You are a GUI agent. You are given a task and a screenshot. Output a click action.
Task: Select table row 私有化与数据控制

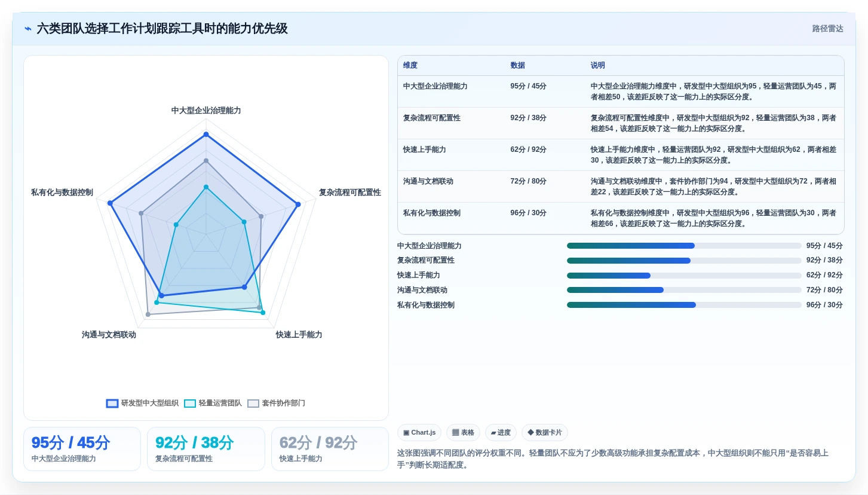click(x=621, y=218)
